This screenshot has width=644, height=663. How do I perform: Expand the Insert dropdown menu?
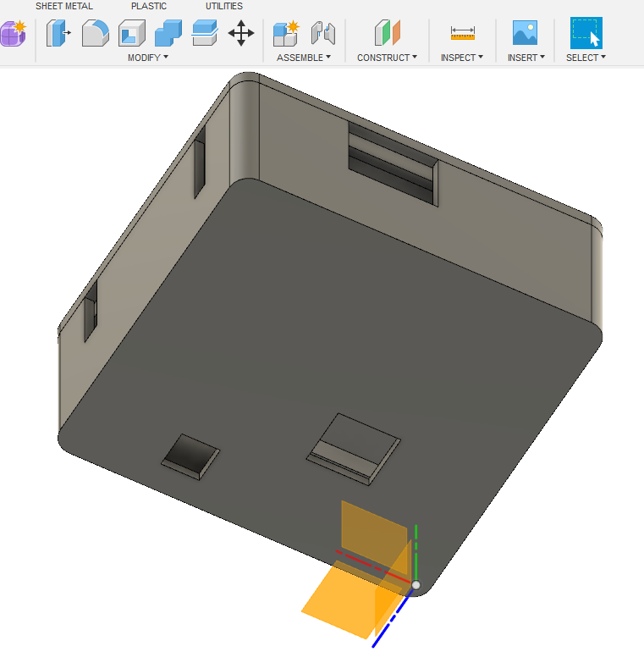coord(526,58)
